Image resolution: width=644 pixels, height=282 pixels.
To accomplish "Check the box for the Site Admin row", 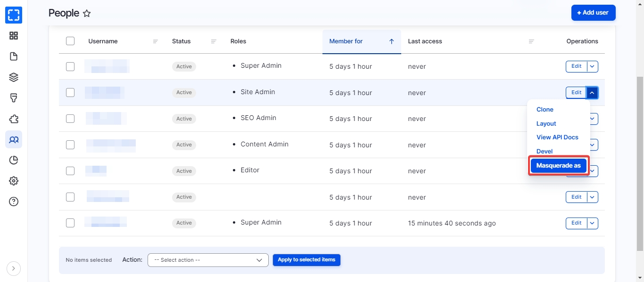I will tap(70, 93).
